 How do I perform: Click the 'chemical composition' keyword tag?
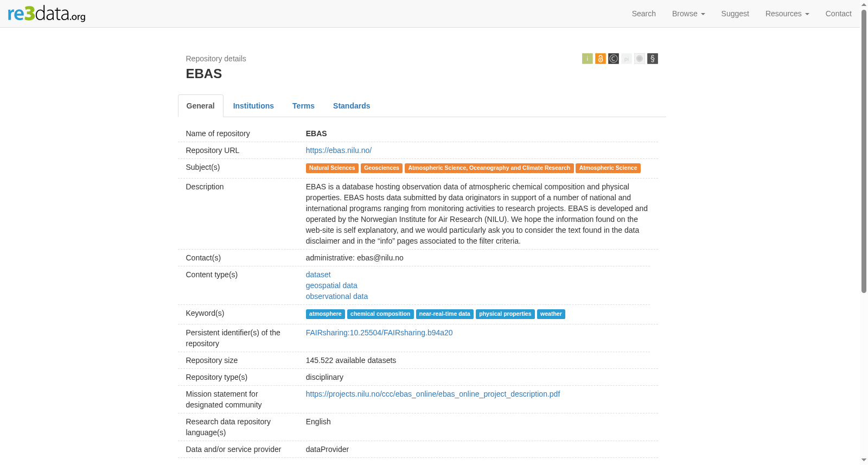click(380, 314)
